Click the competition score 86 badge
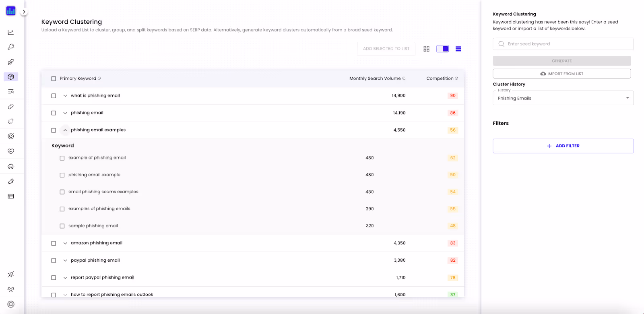 click(x=453, y=113)
